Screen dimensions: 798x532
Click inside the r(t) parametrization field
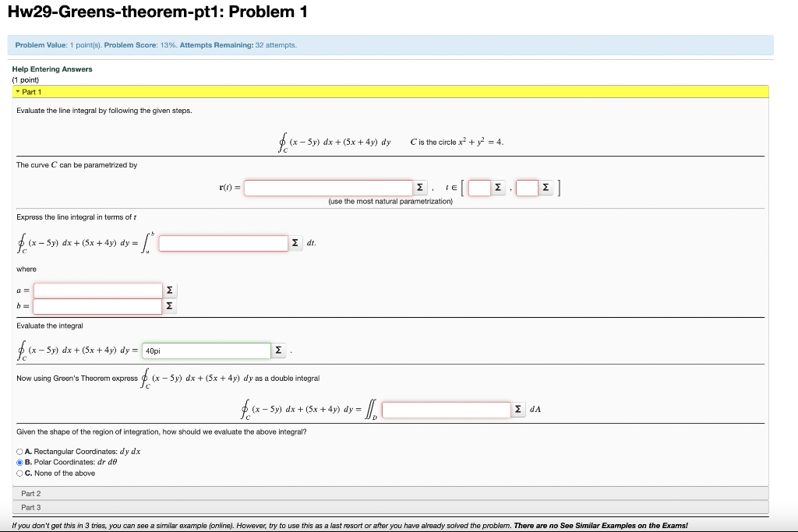tap(327, 187)
